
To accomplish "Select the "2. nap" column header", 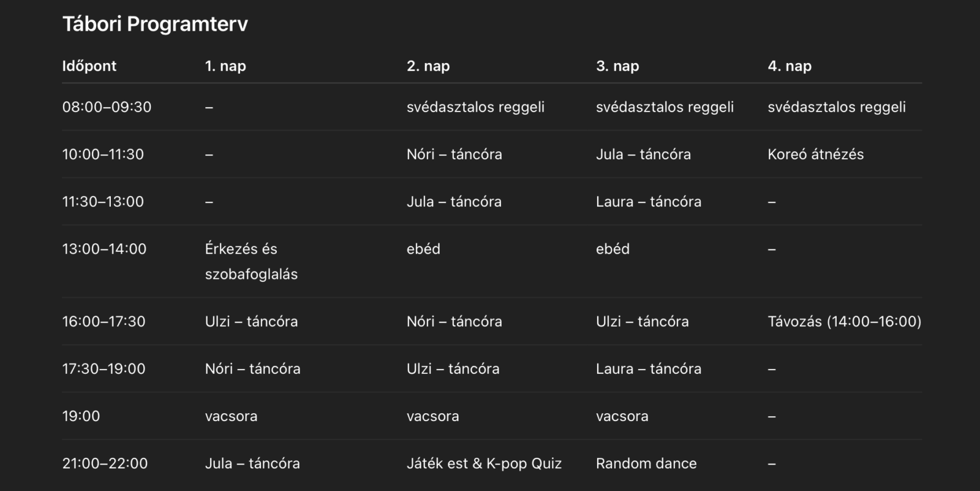I will pos(428,66).
